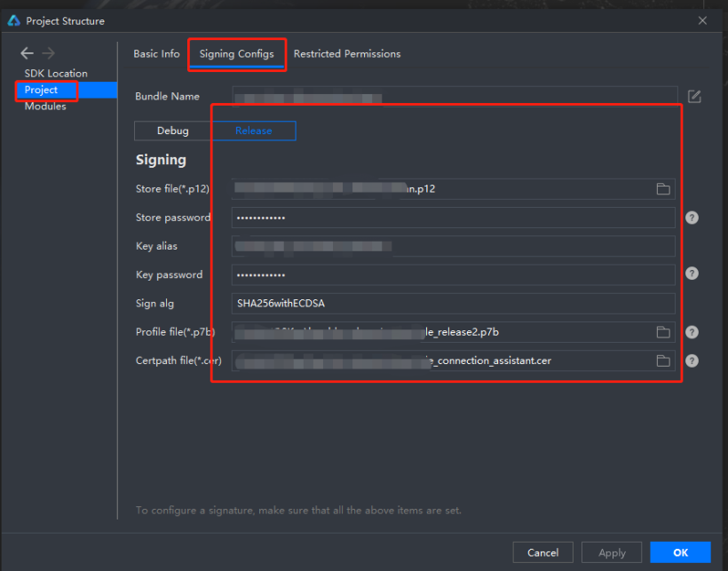This screenshot has height=571, width=728.
Task: Click the signature configuration hint text
Action: pos(298,511)
